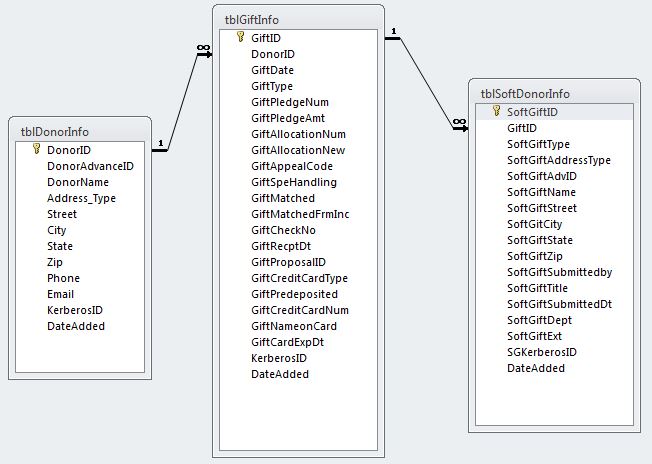
Task: Select DateAdded field in tblGiftInfo
Action: 298,374
